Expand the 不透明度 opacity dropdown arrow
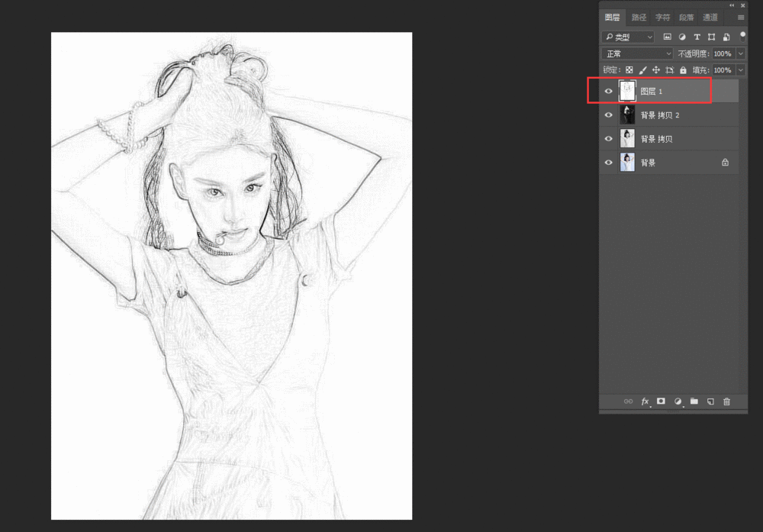This screenshot has width=763, height=532. (x=741, y=53)
